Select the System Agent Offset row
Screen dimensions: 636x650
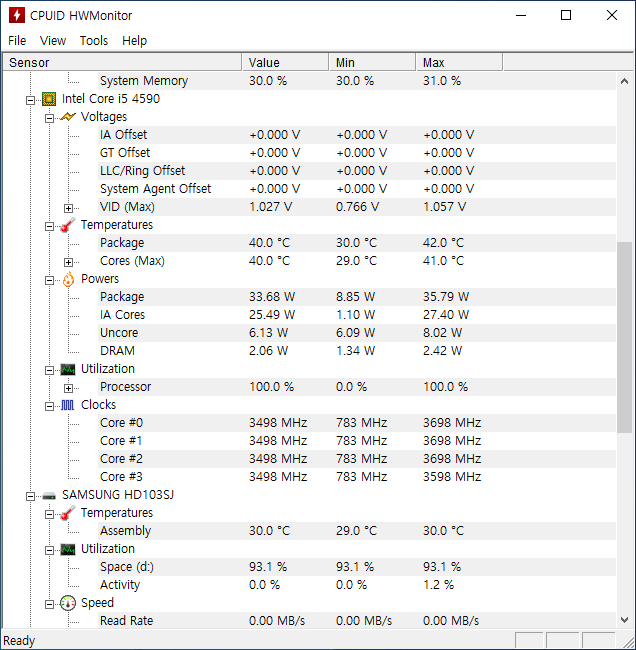357,189
